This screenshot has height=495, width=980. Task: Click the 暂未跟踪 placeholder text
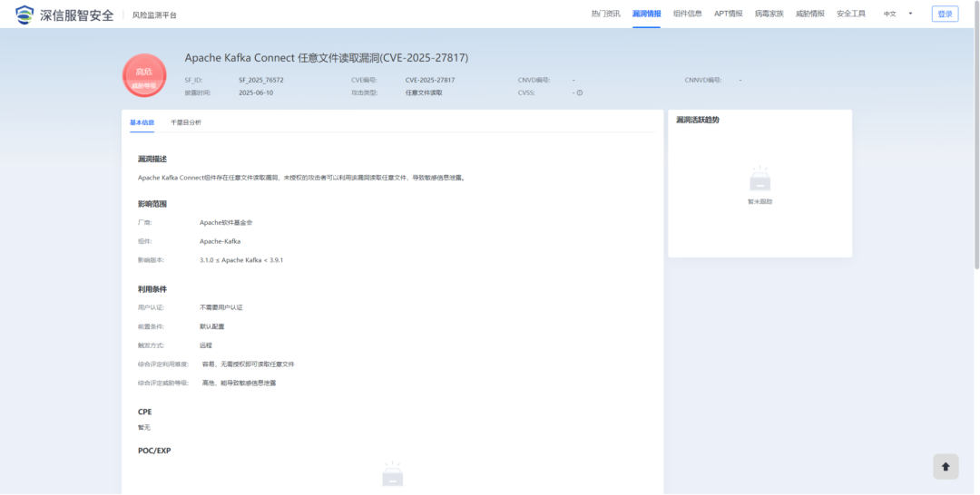point(760,201)
